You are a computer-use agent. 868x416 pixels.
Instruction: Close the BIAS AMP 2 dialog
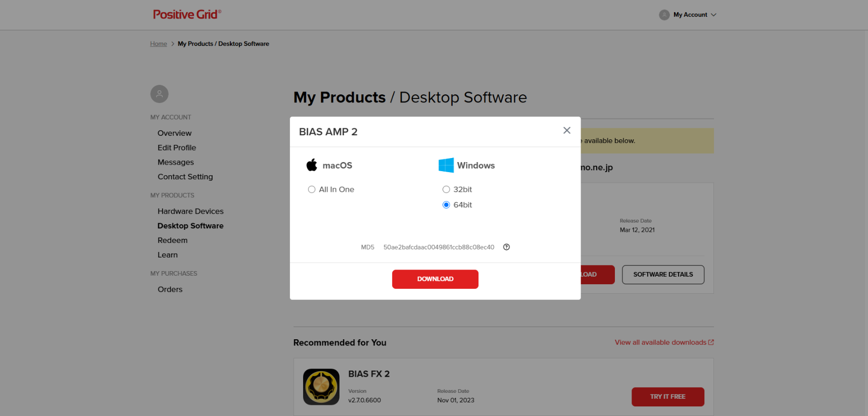pyautogui.click(x=567, y=131)
